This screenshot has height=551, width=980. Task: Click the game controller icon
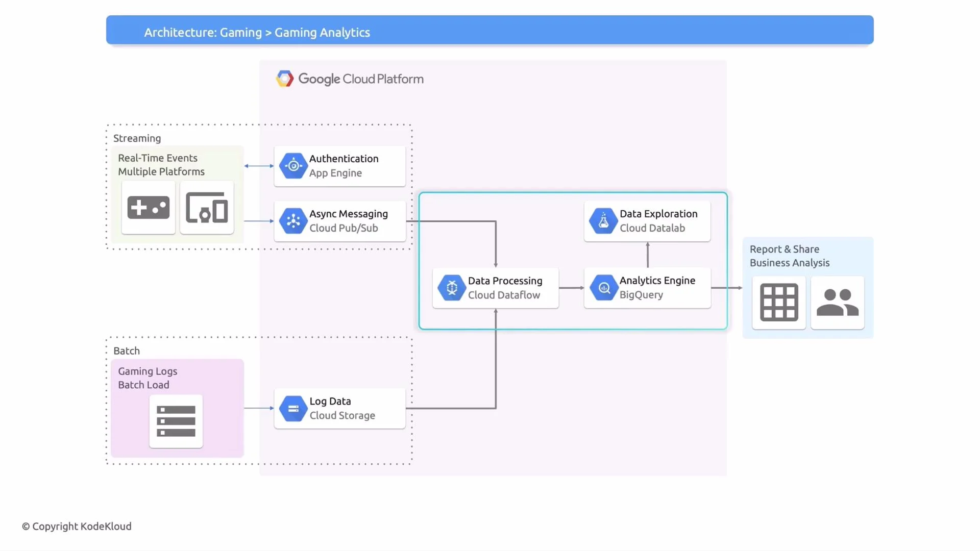coord(149,207)
